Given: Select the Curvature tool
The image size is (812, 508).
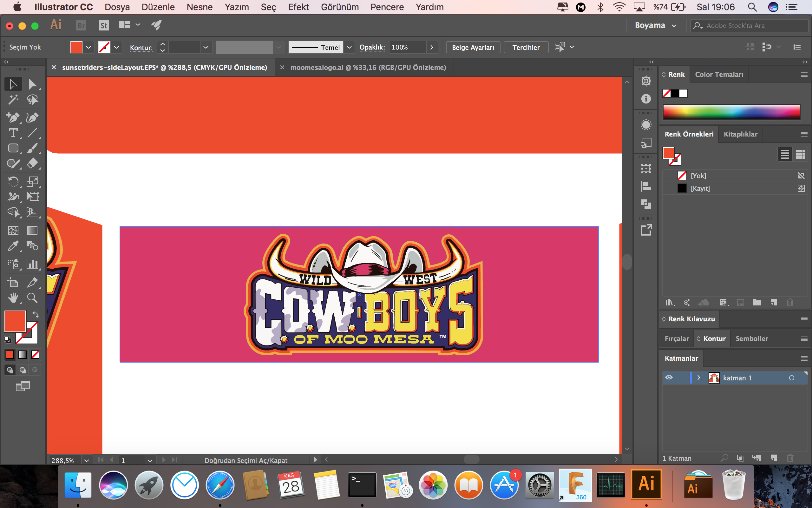Looking at the screenshot, I should [33, 117].
